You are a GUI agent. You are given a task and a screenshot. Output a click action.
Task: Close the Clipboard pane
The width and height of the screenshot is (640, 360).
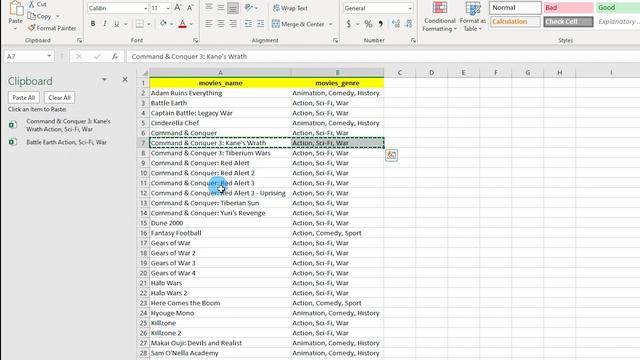click(125, 80)
